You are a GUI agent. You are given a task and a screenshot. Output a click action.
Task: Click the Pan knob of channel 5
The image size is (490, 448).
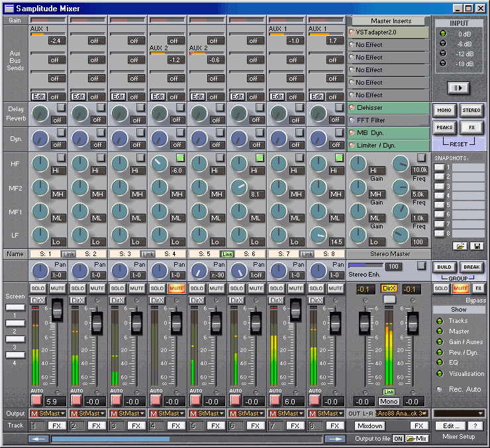[199, 271]
